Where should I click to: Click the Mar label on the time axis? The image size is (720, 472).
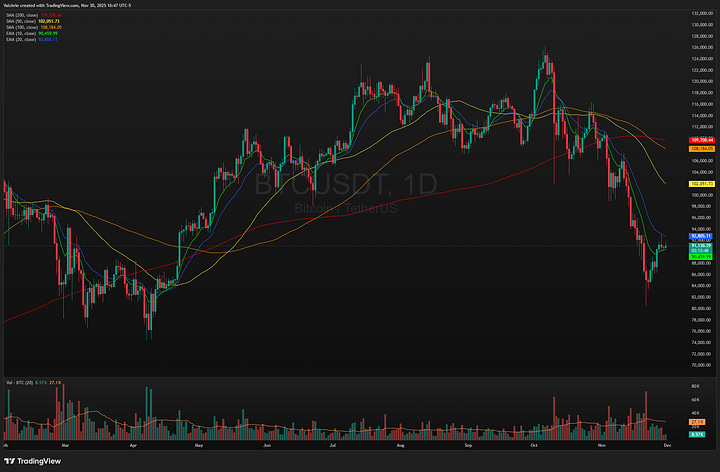point(65,445)
